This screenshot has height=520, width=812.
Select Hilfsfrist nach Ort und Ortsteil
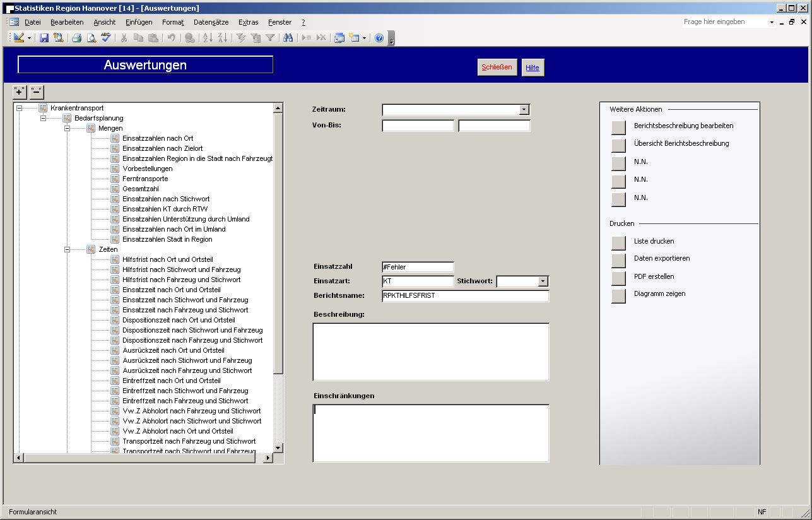168,259
